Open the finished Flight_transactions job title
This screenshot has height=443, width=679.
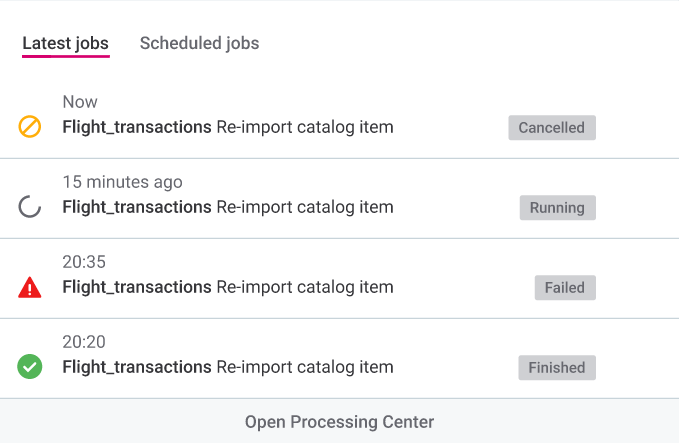(x=137, y=367)
